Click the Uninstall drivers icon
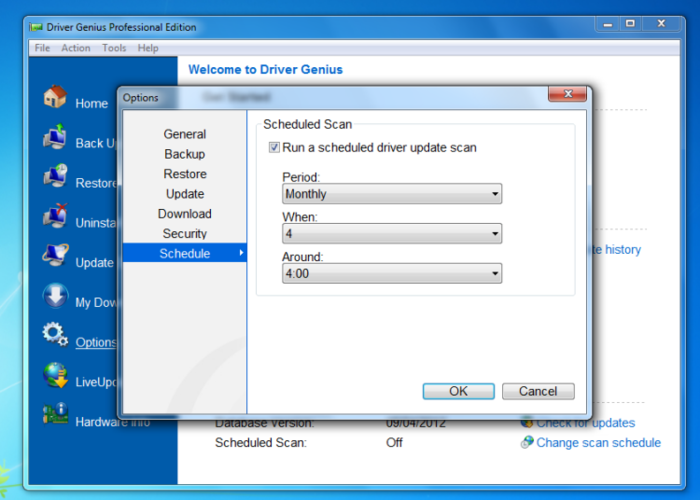The width and height of the screenshot is (700, 500). click(x=55, y=215)
